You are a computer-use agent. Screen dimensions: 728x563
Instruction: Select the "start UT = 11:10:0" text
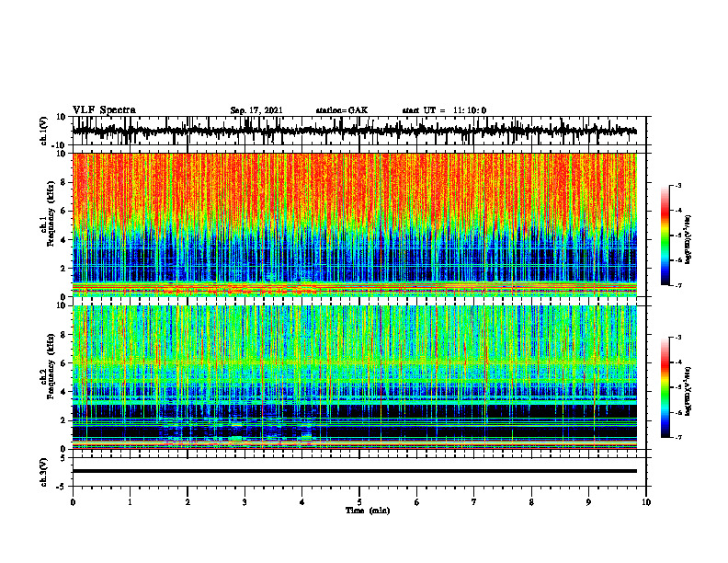[444, 110]
